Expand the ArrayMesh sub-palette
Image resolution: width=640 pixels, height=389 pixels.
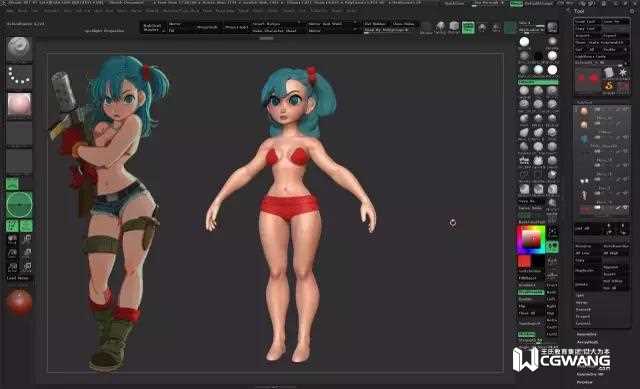(588, 341)
